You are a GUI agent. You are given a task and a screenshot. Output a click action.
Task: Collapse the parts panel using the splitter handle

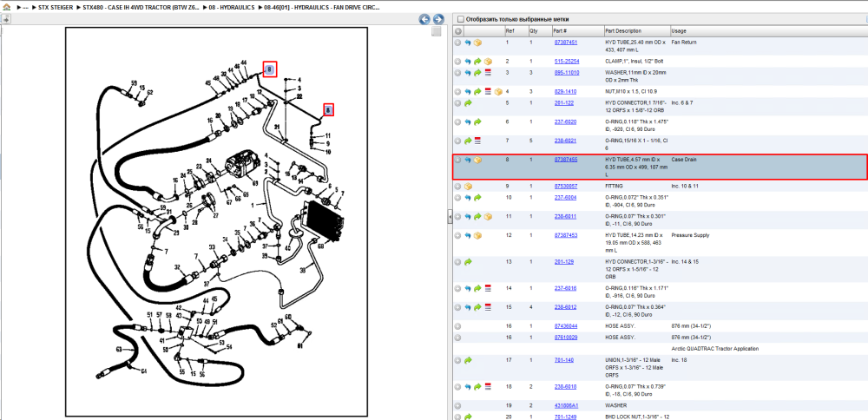coord(449,216)
